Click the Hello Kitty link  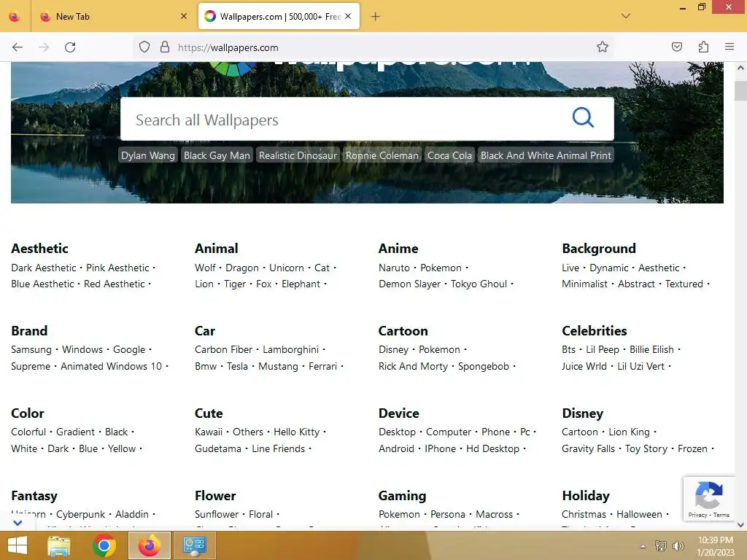point(296,432)
